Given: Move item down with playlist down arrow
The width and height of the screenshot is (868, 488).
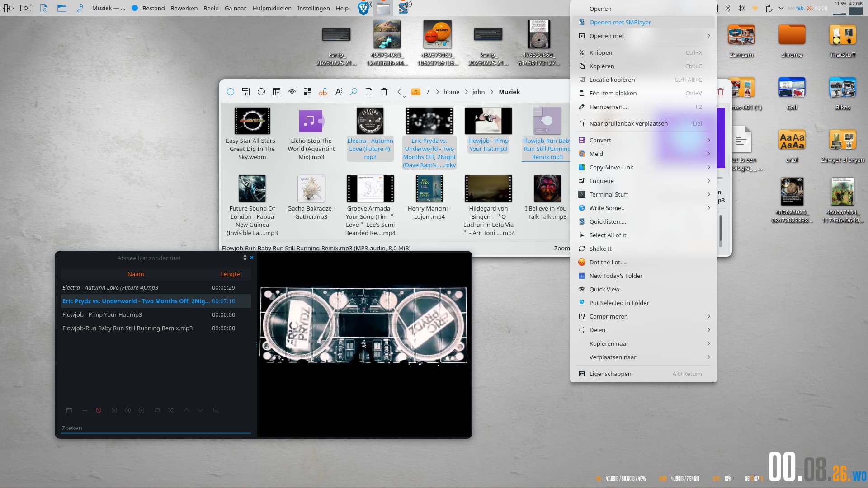Looking at the screenshot, I should 200,410.
